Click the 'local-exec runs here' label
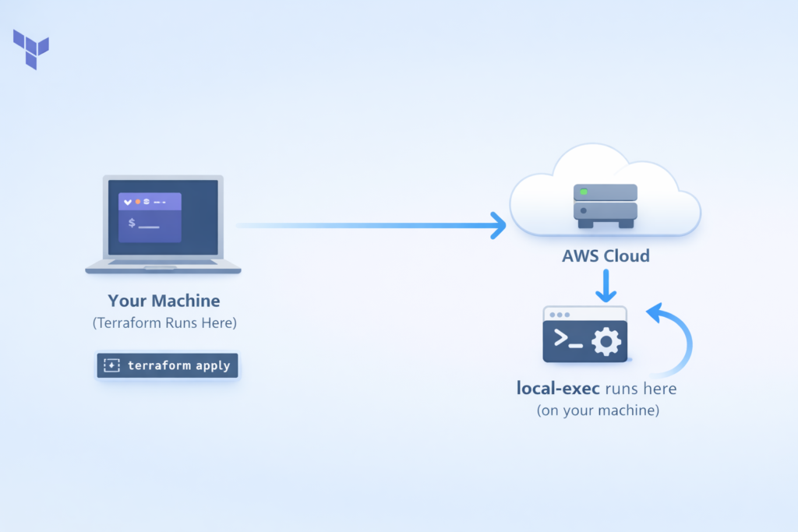 click(x=597, y=388)
